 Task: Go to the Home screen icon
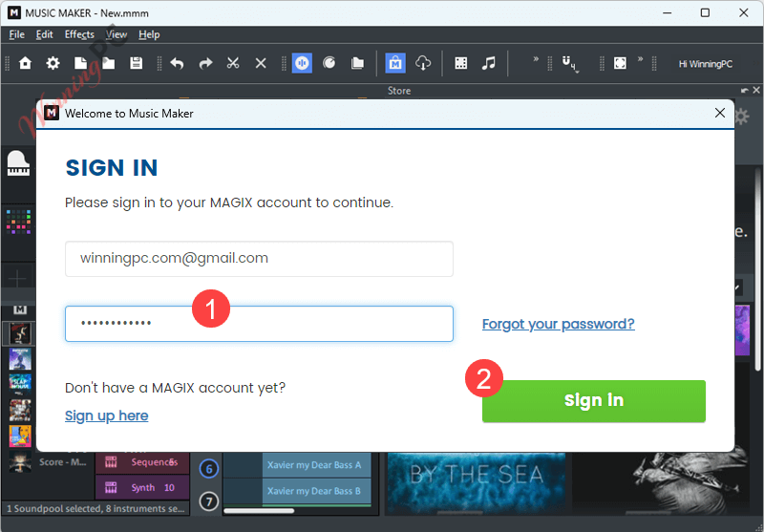(25, 63)
